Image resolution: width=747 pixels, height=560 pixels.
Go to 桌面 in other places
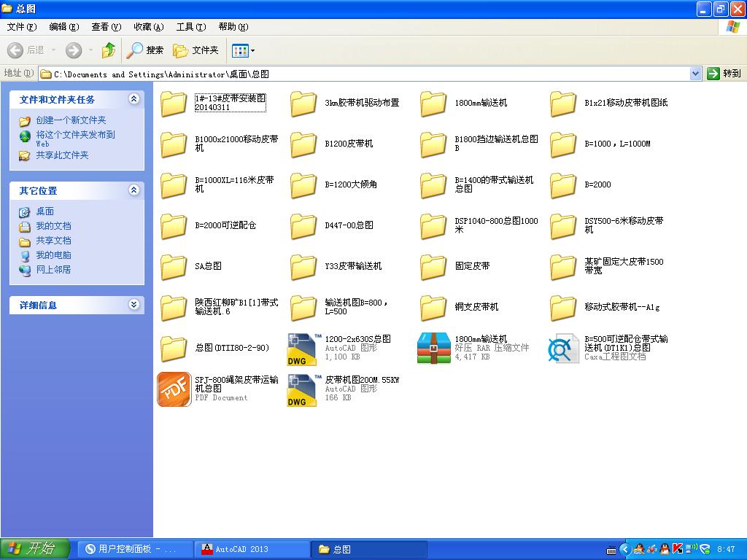pyautogui.click(x=44, y=211)
